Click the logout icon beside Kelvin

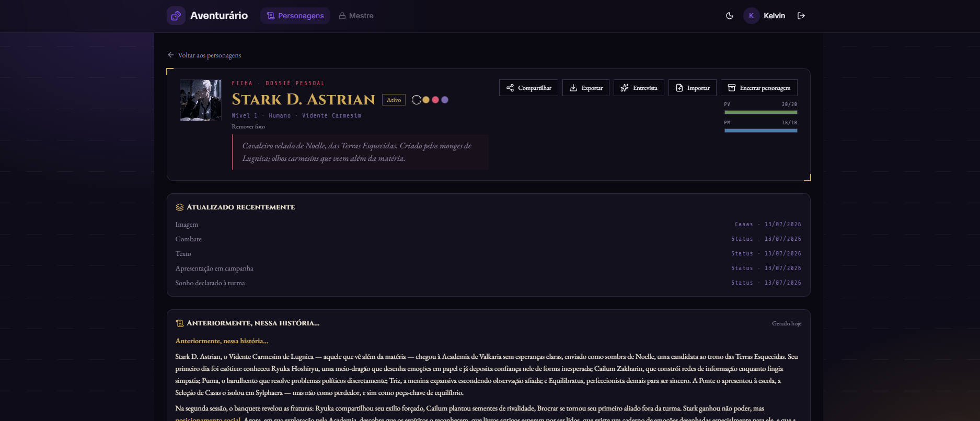(801, 16)
